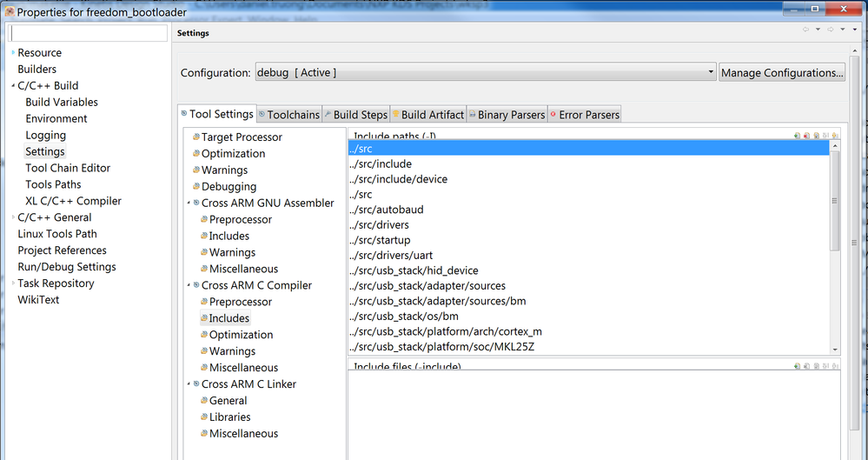Click Move Down icon for include paths
This screenshot has height=460, width=868.
tap(835, 136)
